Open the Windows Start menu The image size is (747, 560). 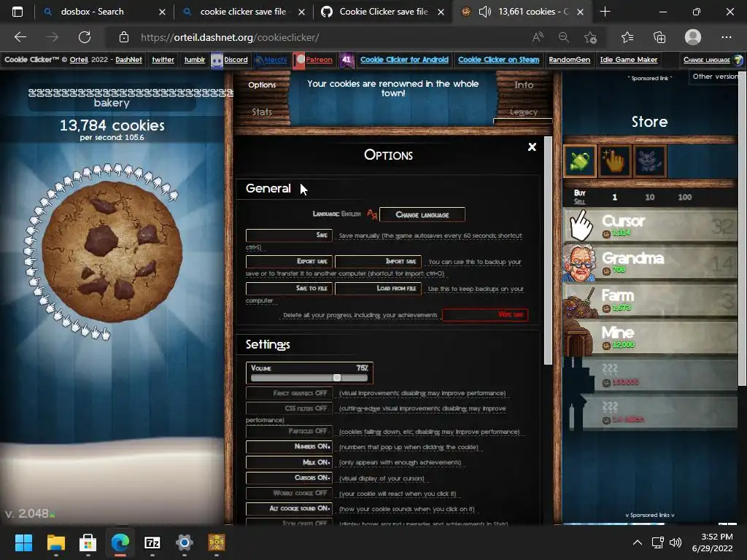click(x=23, y=542)
